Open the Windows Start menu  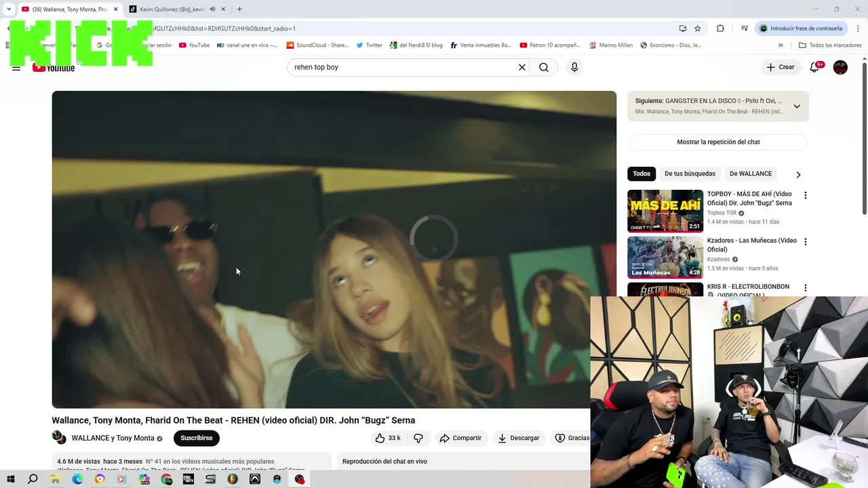point(11,479)
